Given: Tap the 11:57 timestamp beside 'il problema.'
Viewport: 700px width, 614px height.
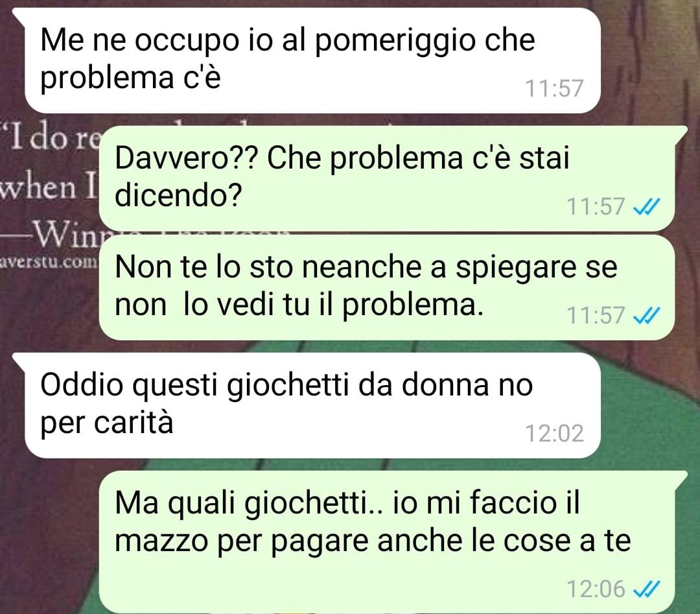Looking at the screenshot, I should [x=596, y=316].
